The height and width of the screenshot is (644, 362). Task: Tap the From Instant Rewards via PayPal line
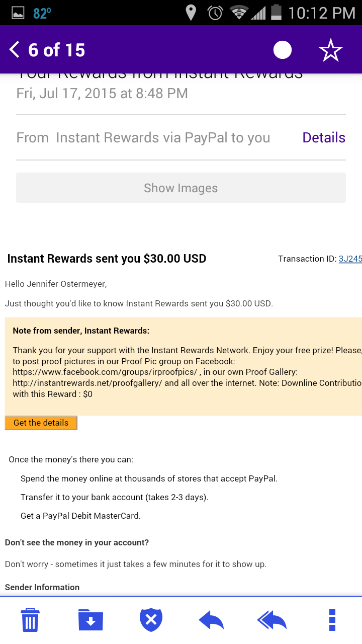point(143,137)
